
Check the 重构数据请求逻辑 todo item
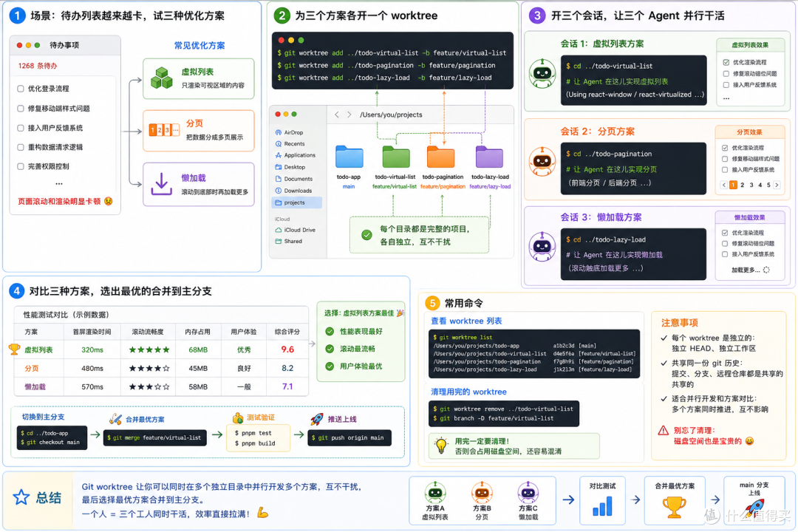pos(21,147)
